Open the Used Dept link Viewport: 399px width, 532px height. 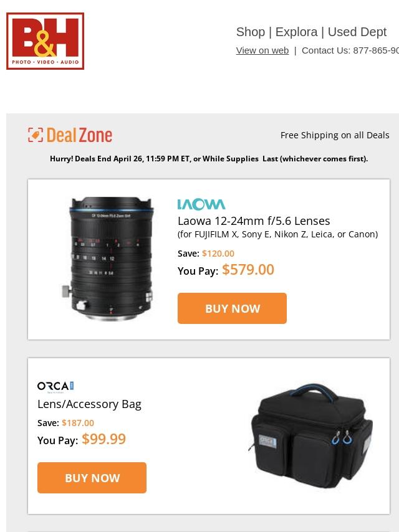tap(357, 32)
